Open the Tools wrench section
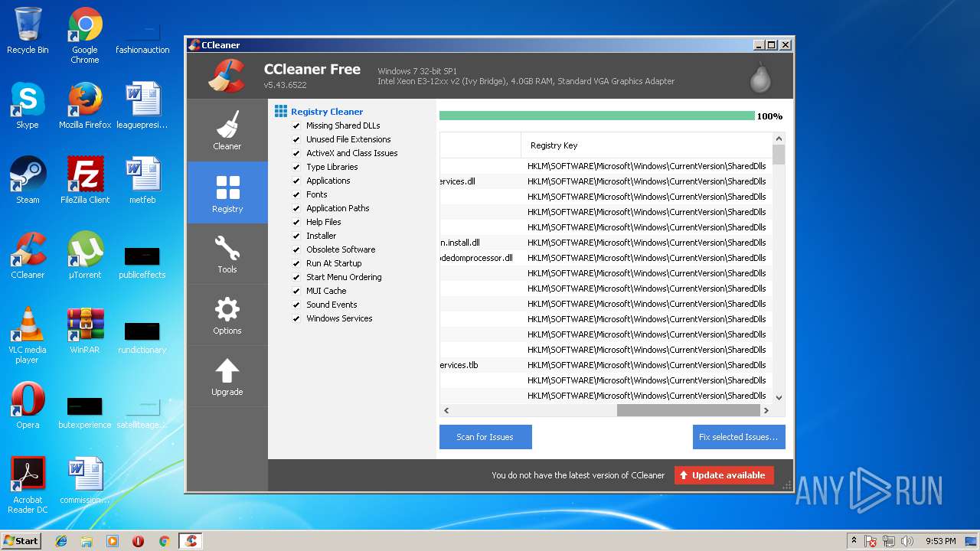Screen dimensions: 980x551 point(227,253)
